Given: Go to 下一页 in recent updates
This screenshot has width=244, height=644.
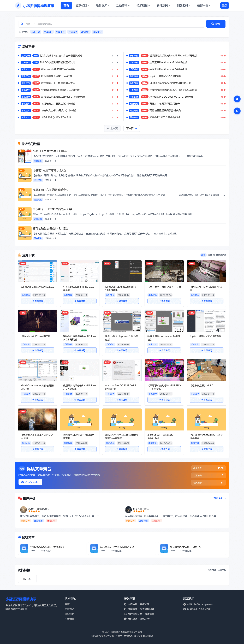Looking at the screenshot, I should [132, 128].
